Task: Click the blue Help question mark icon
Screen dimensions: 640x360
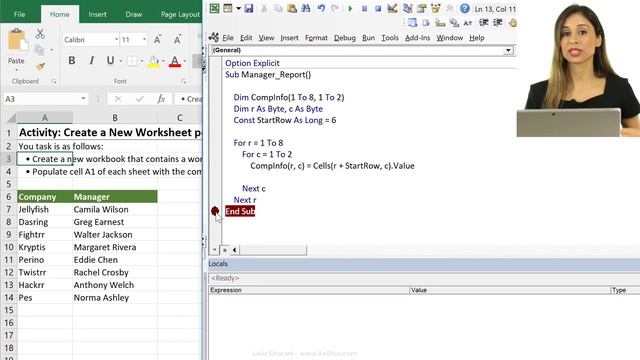Action: pos(464,8)
